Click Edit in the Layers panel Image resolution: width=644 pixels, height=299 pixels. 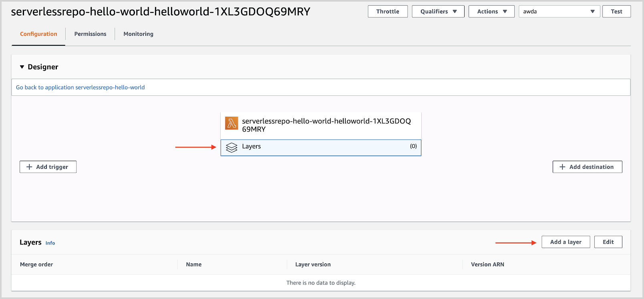608,242
